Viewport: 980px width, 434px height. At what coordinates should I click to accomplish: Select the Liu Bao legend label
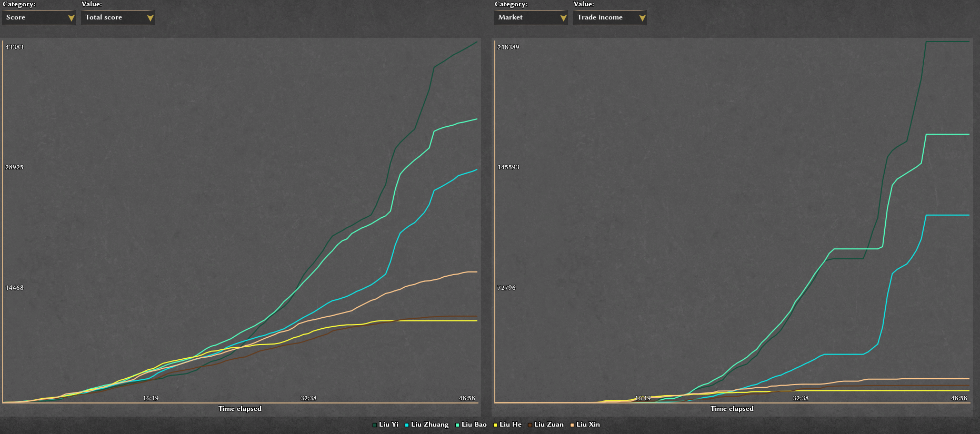[x=474, y=425]
